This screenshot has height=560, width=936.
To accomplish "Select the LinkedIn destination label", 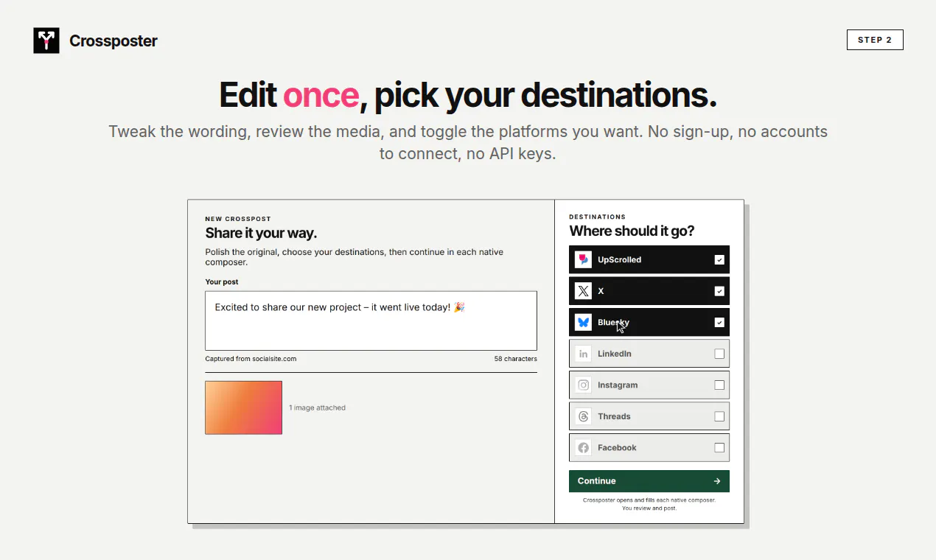I will click(615, 354).
